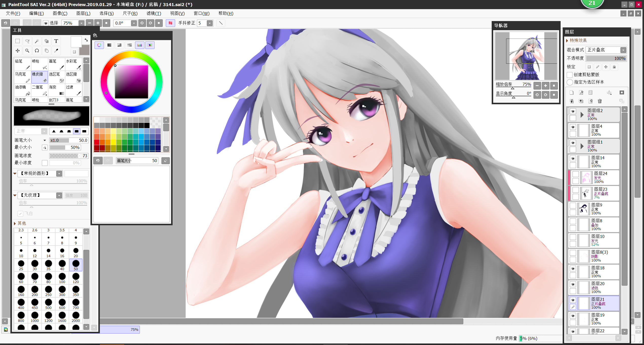Image resolution: width=644 pixels, height=345 pixels.
Task: Select 指定为选区样本 radio button
Action: [570, 82]
